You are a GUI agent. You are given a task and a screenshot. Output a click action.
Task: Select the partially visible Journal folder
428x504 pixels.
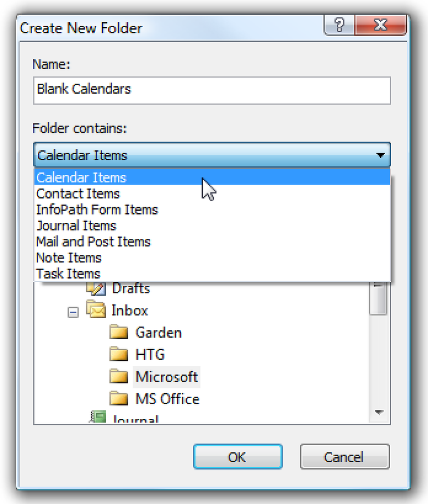tap(135, 419)
